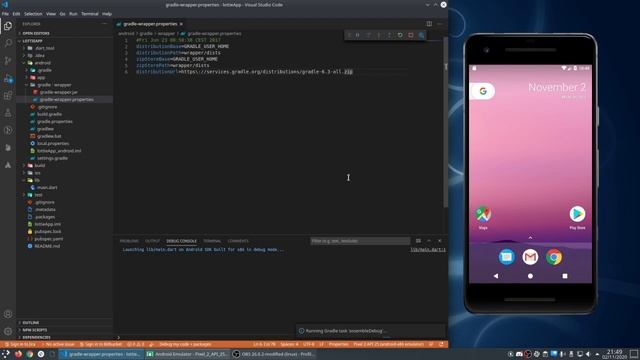Click UTF-8 encoding in status bar
Image resolution: width=640 pixels, height=360 pixels.
309,344
